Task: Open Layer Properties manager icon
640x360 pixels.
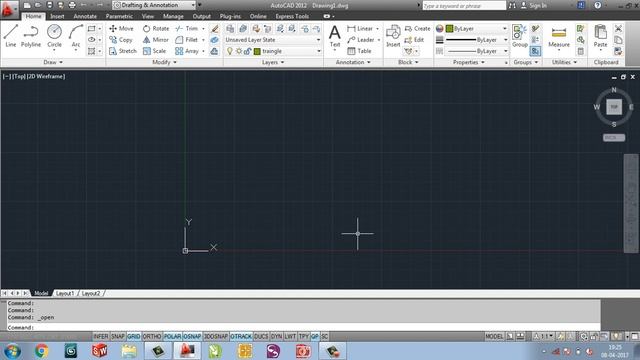Action: click(230, 29)
